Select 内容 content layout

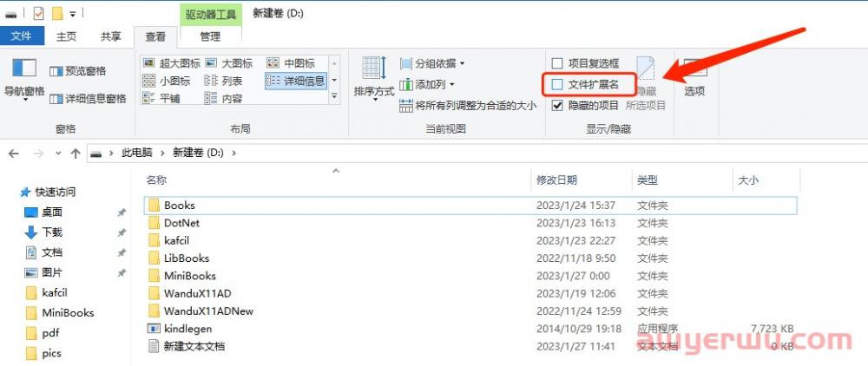[x=224, y=98]
